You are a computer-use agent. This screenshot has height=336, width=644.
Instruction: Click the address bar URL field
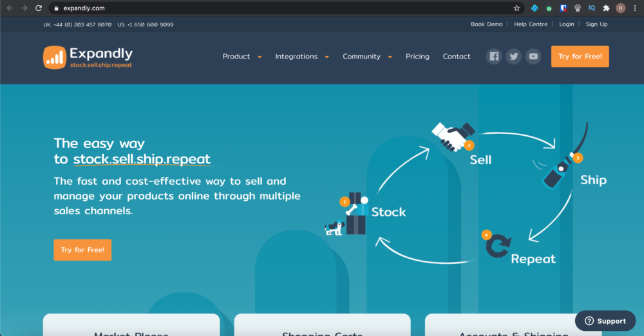point(287,8)
